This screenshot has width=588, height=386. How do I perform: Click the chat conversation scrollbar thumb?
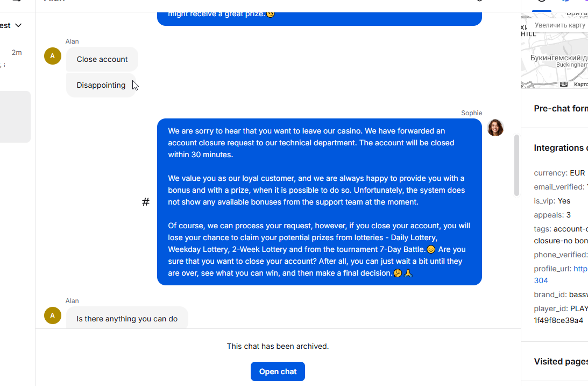point(516,165)
